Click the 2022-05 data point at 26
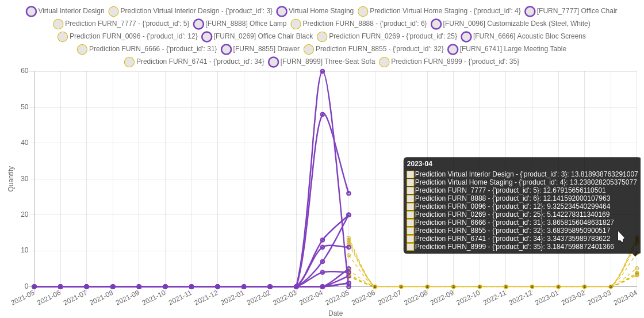The height and width of the screenshot is (318, 644). click(348, 193)
